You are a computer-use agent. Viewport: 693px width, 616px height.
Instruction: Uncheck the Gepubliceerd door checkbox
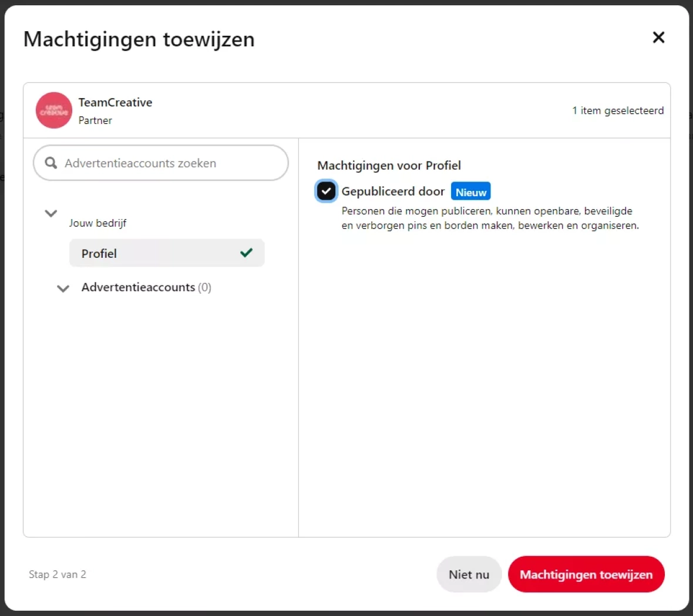[326, 191]
